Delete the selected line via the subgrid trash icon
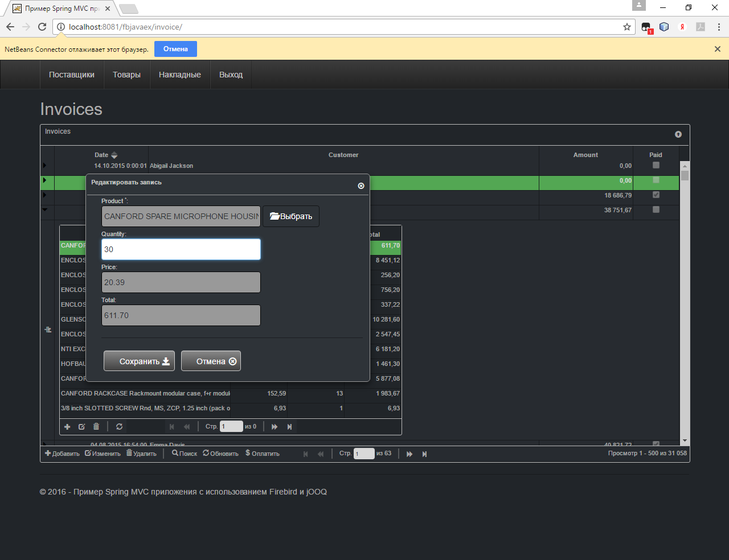 96,426
